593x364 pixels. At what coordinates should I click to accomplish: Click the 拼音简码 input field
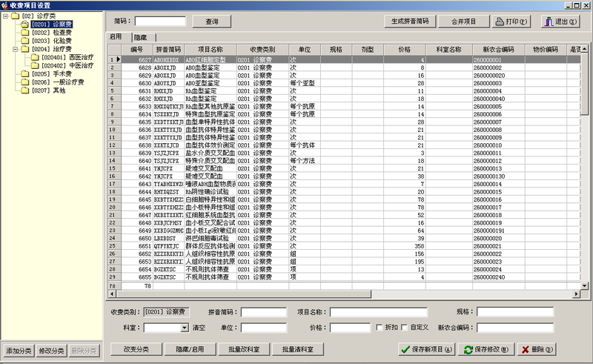click(264, 312)
